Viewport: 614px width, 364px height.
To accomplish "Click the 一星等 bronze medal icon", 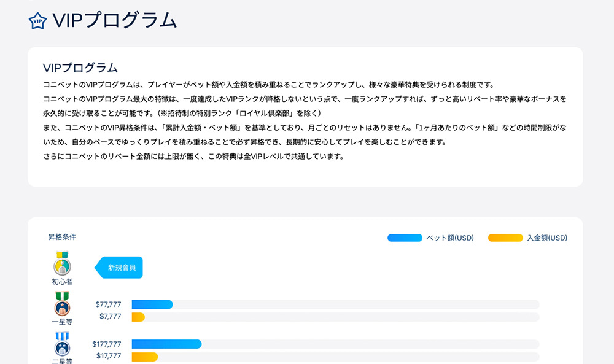I will pyautogui.click(x=62, y=304).
